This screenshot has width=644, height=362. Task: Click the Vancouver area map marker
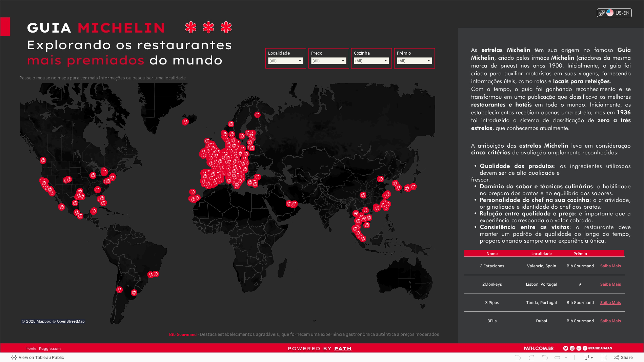point(43,160)
